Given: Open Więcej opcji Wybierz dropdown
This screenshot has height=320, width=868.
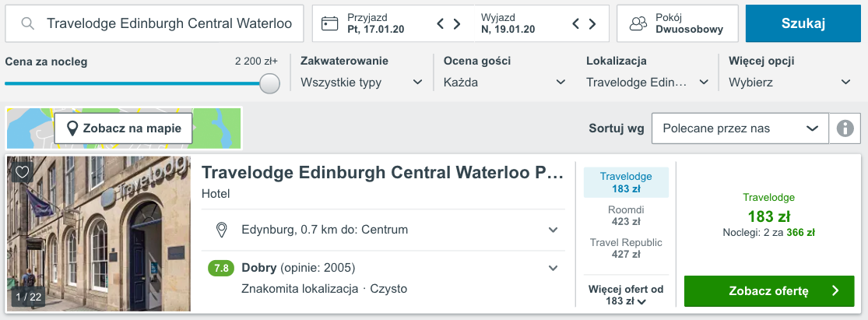Looking at the screenshot, I should 789,83.
